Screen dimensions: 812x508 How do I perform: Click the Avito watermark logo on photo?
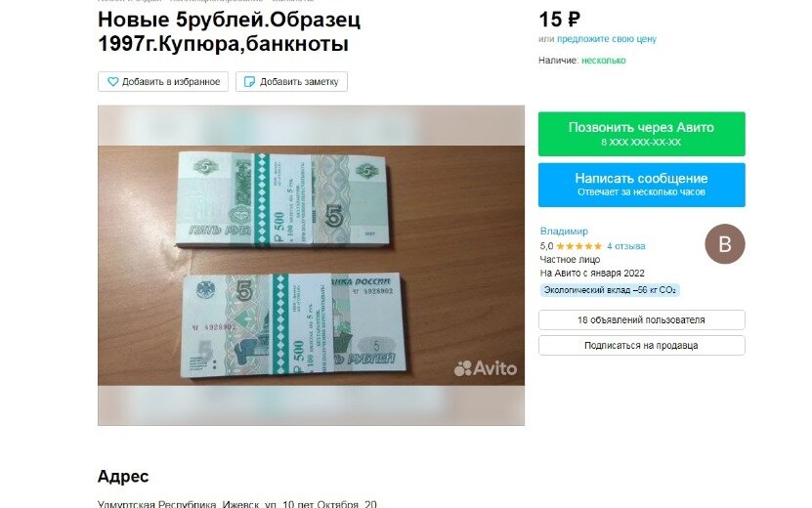click(486, 368)
